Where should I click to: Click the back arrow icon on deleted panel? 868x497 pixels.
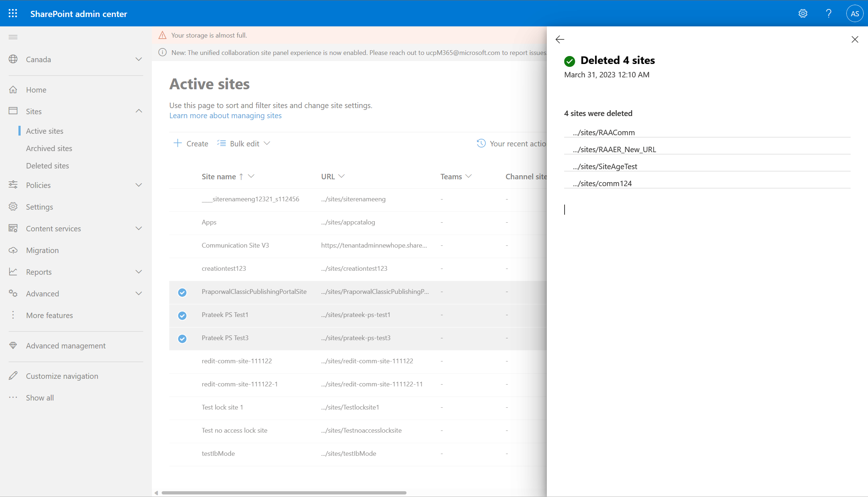[x=559, y=39]
